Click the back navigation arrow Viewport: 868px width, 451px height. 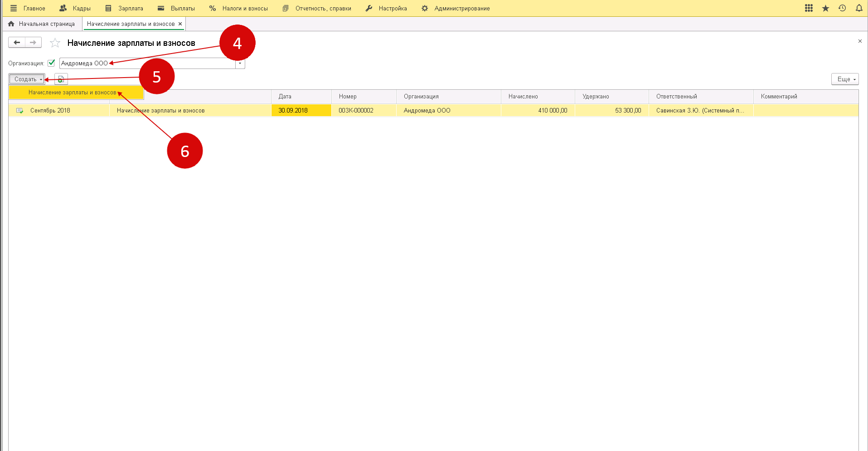[17, 43]
